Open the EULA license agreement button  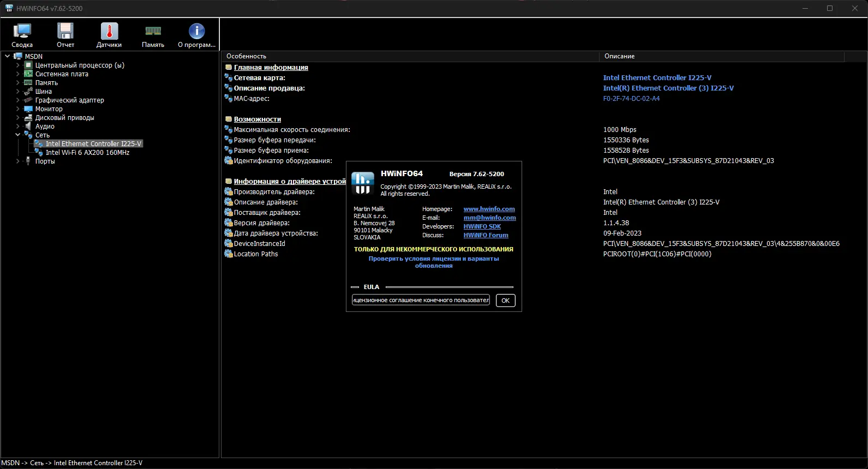pyautogui.click(x=421, y=300)
